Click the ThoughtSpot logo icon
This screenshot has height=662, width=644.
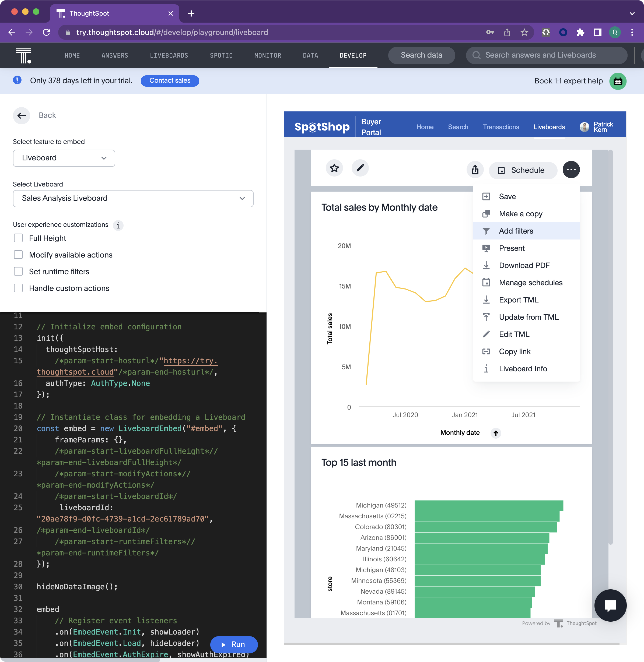tap(24, 55)
